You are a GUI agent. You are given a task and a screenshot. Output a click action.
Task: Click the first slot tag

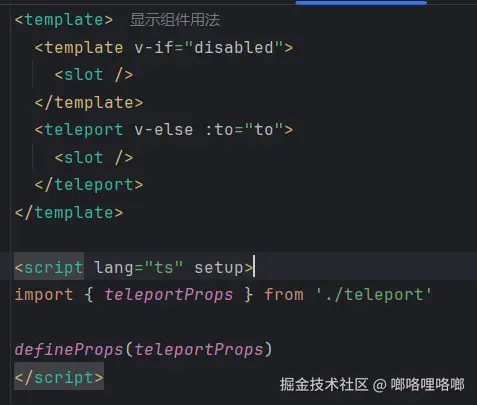[94, 75]
